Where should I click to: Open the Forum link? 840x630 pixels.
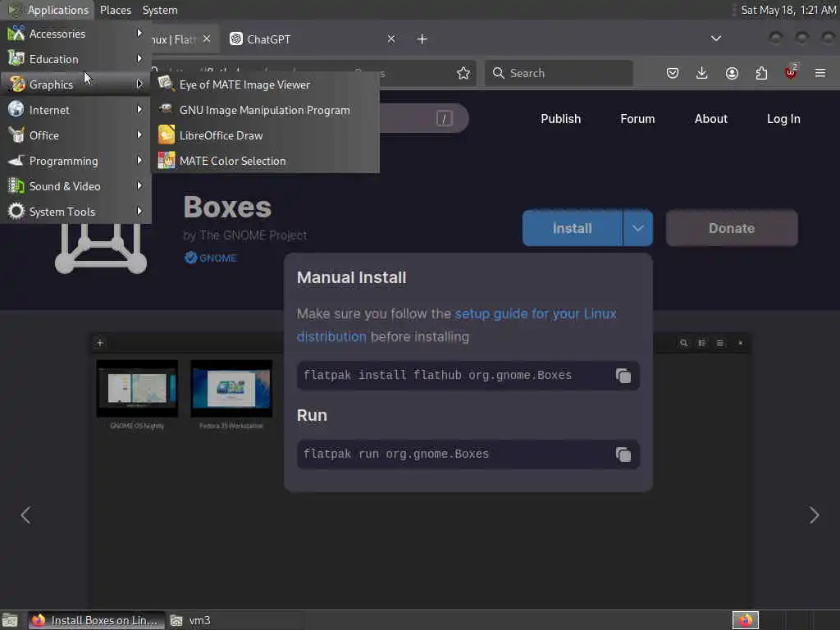pyautogui.click(x=637, y=119)
